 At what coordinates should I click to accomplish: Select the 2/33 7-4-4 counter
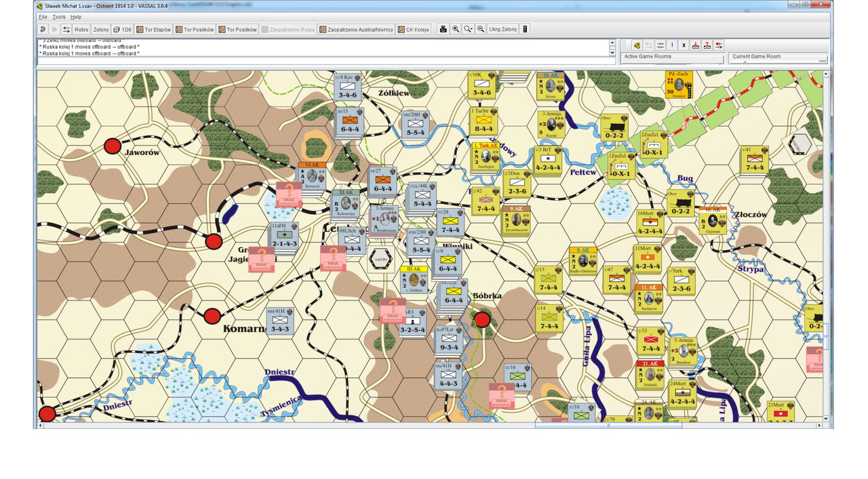point(651,340)
